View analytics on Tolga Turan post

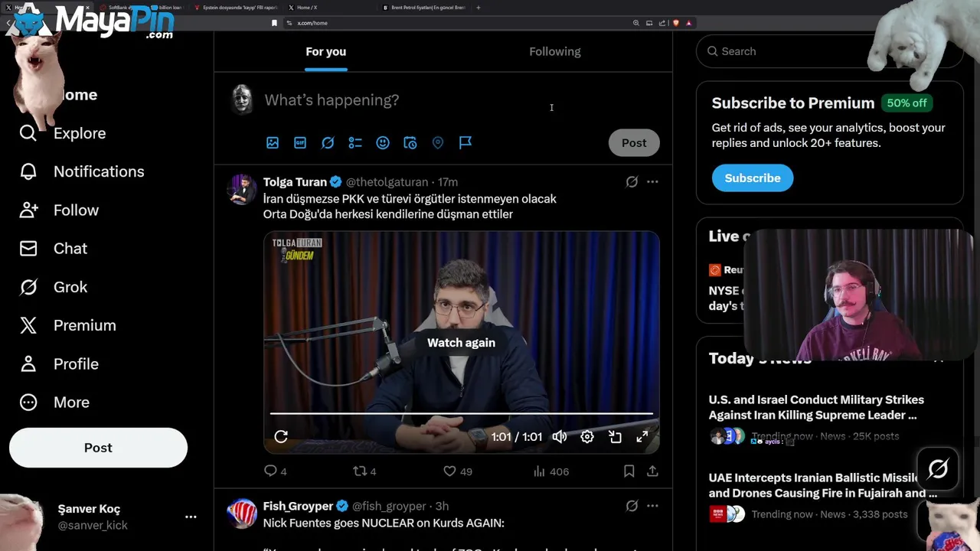(x=551, y=471)
